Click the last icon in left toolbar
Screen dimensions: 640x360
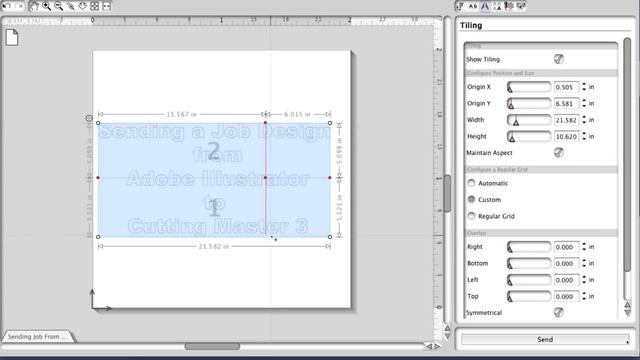(107, 6)
